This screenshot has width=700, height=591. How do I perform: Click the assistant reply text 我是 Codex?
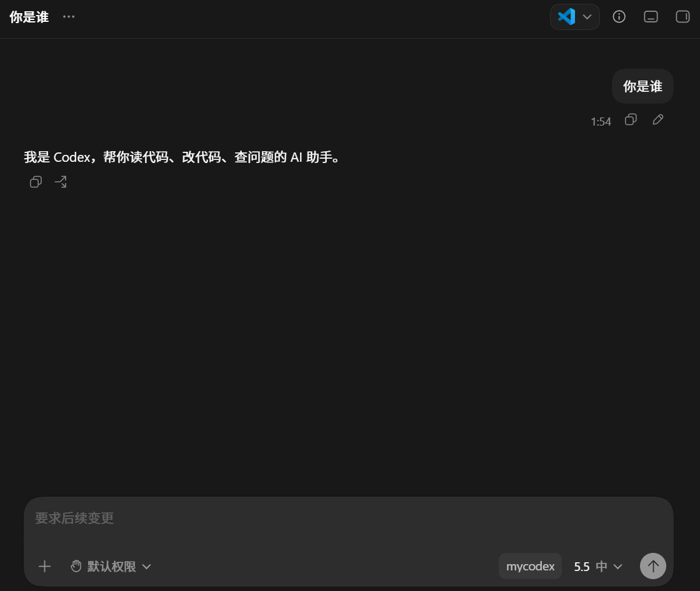tap(182, 157)
